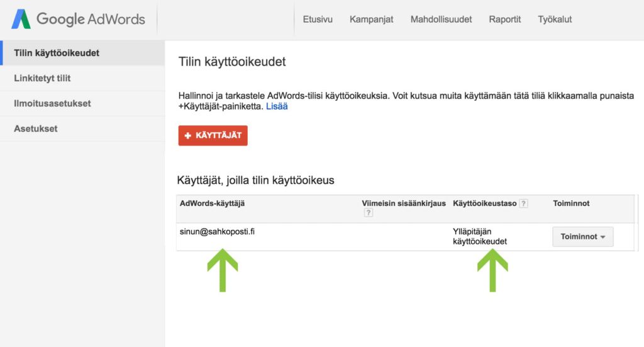Open the Työkalut menu
The width and height of the screenshot is (644, 347).
click(x=555, y=20)
